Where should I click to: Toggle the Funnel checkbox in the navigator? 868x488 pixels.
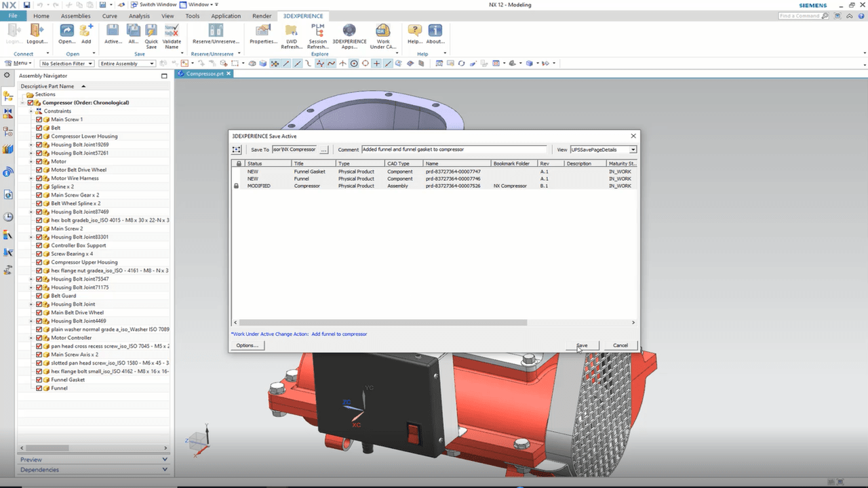(39, 388)
